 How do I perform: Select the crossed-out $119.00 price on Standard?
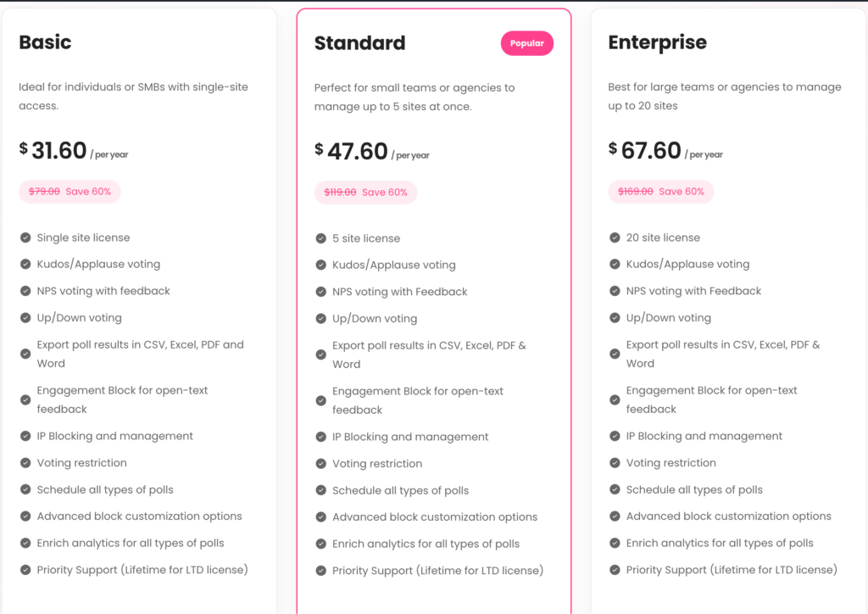coord(339,193)
